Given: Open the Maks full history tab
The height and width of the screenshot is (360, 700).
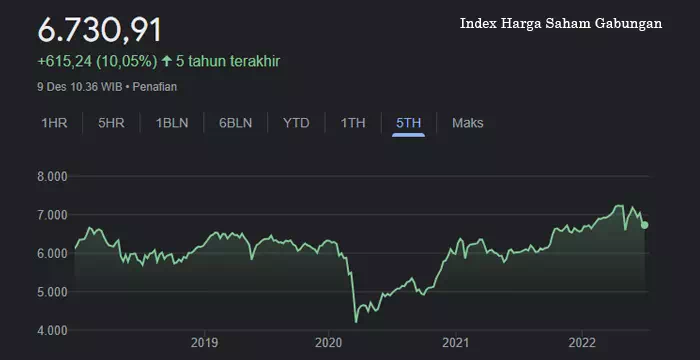Looking at the screenshot, I should (467, 123).
